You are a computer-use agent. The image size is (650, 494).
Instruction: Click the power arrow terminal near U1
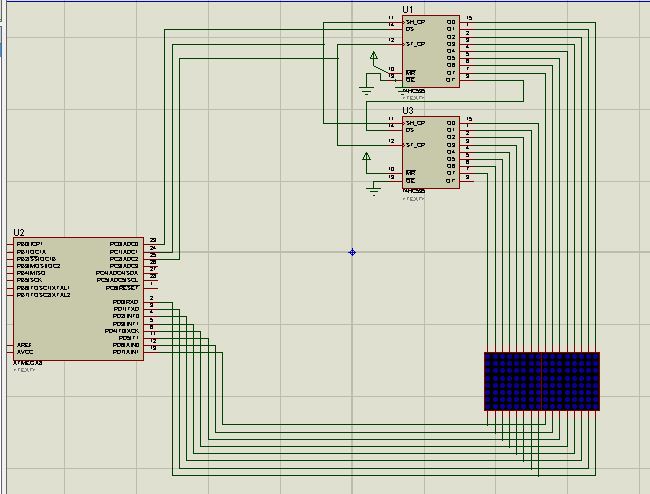pos(374,56)
